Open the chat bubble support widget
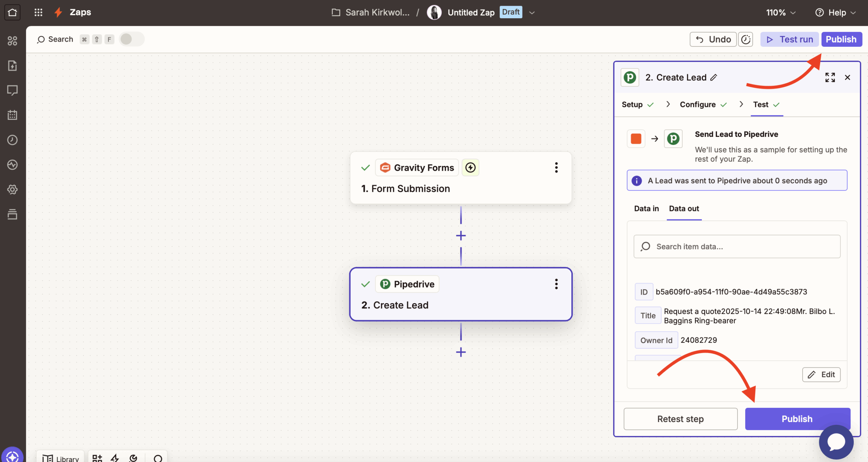 click(x=836, y=442)
